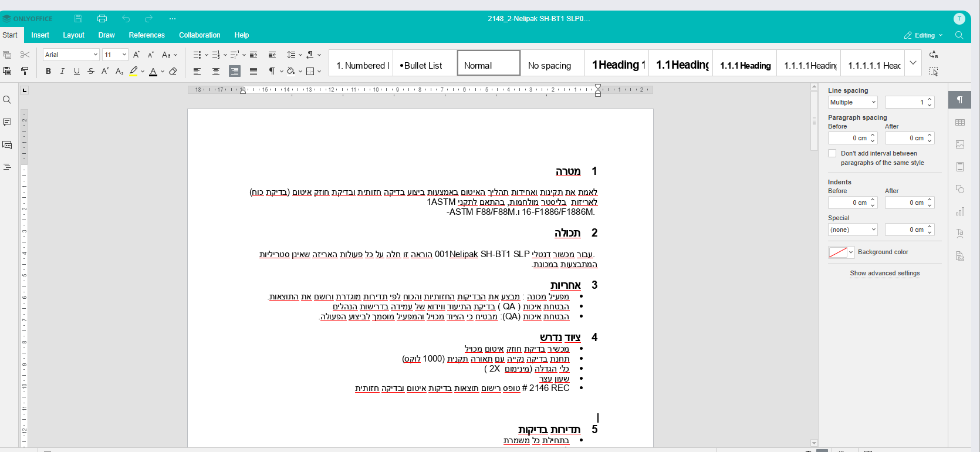Switch to the Layout tab
980x452 pixels.
click(x=73, y=35)
